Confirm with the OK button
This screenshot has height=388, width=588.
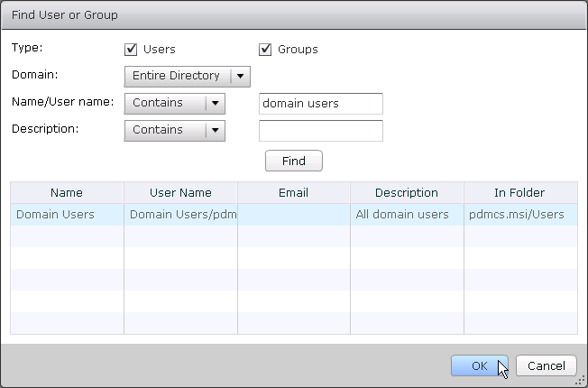click(x=479, y=365)
